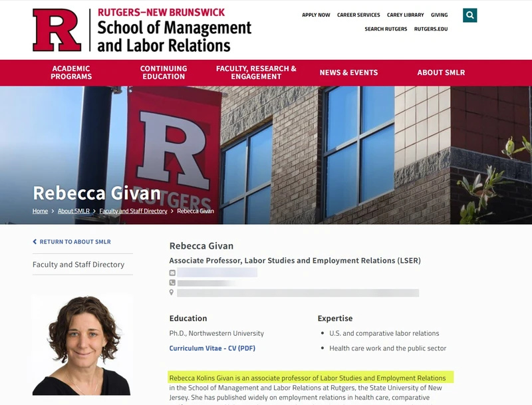Click Faculty and Staff Directory breadcrumb
Image resolution: width=532 pixels, height=405 pixels.
pos(134,211)
